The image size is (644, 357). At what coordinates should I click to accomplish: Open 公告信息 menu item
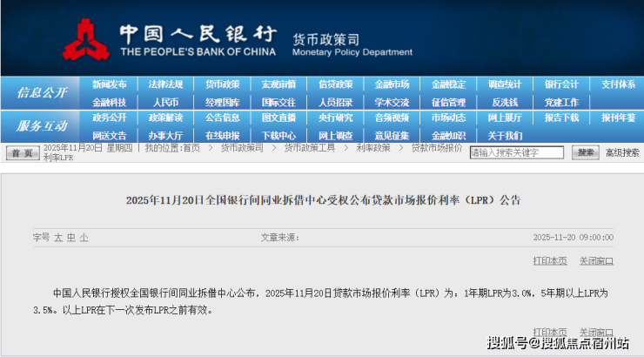[222, 118]
